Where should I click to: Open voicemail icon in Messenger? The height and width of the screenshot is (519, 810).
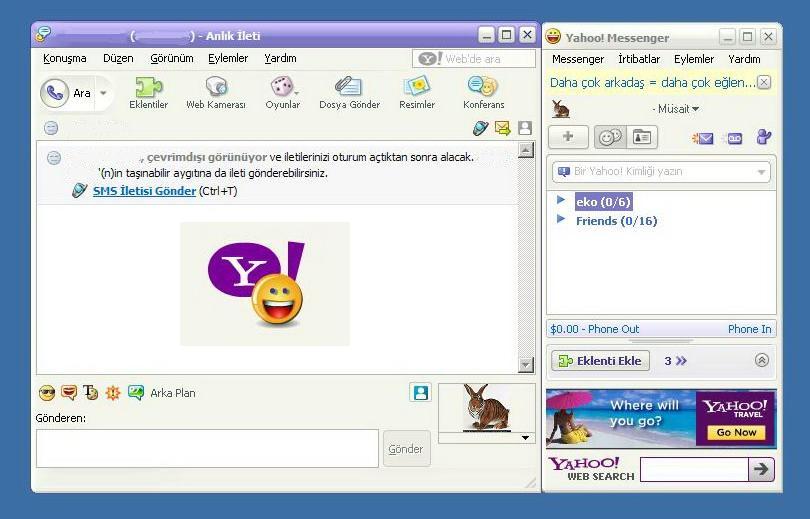734,138
